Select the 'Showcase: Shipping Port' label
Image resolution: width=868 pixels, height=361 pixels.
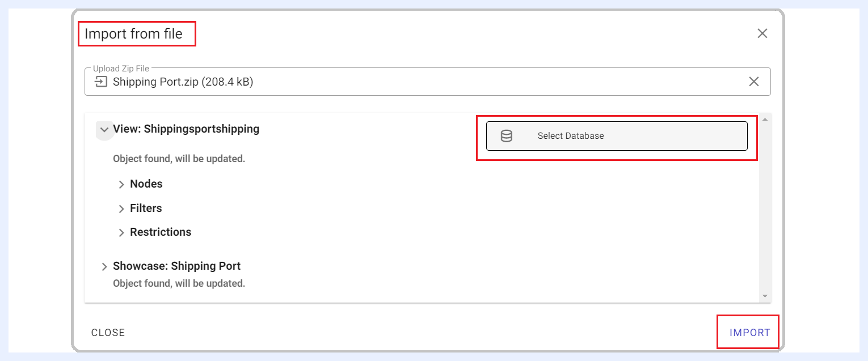[176, 266]
